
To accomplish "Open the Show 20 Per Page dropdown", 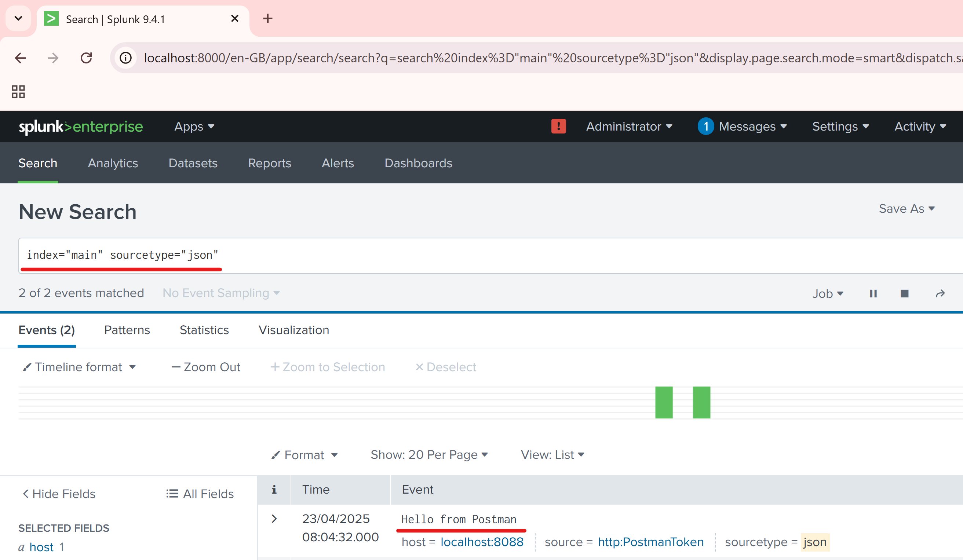I will click(x=429, y=455).
